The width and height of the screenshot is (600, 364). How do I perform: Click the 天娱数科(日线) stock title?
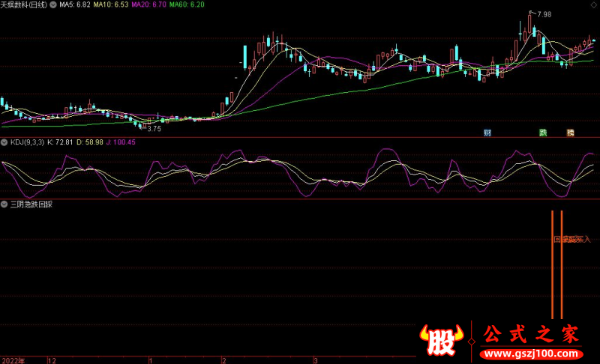[24, 4]
